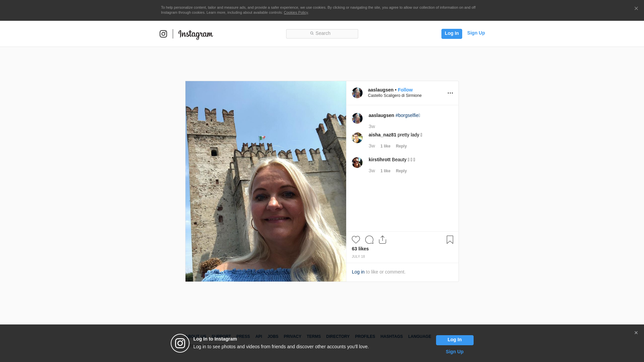This screenshot has width=644, height=362.
Task: Open aisha_naz81's profile link
Action: pos(382,135)
